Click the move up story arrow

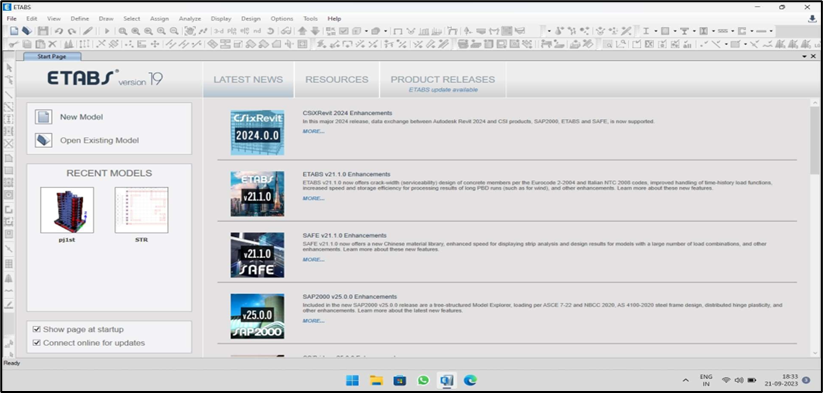302,31
